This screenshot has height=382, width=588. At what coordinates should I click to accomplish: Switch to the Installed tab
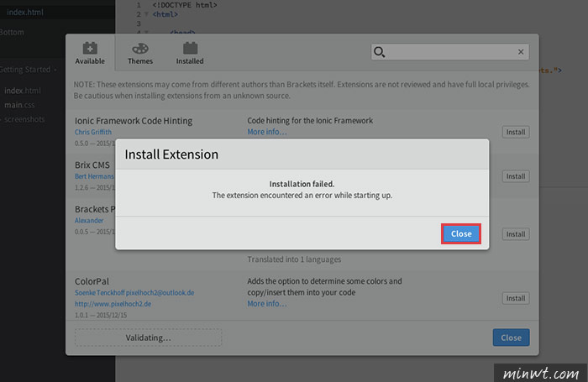(190, 53)
